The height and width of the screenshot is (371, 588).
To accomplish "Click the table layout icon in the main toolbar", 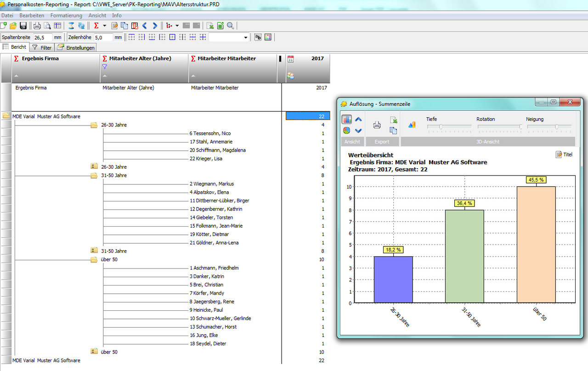I will 57,26.
